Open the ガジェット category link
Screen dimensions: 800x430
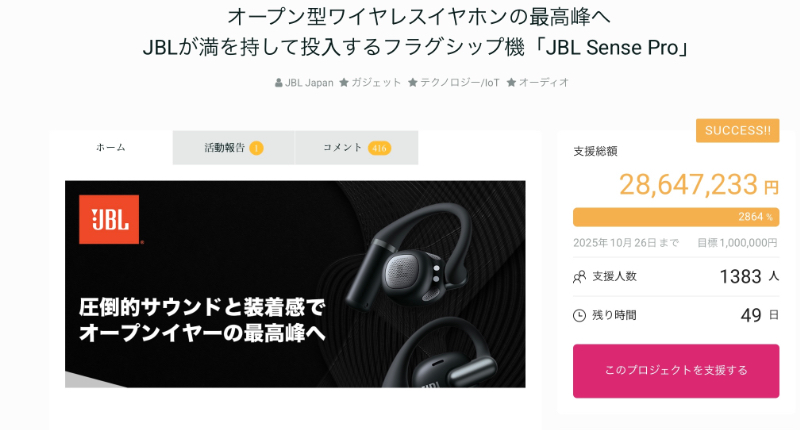pos(376,82)
